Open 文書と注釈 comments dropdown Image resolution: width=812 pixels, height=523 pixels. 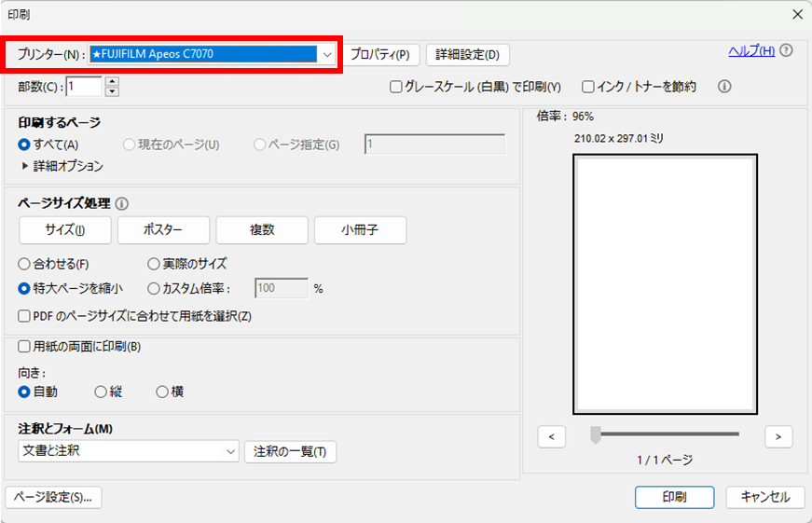coord(129,451)
